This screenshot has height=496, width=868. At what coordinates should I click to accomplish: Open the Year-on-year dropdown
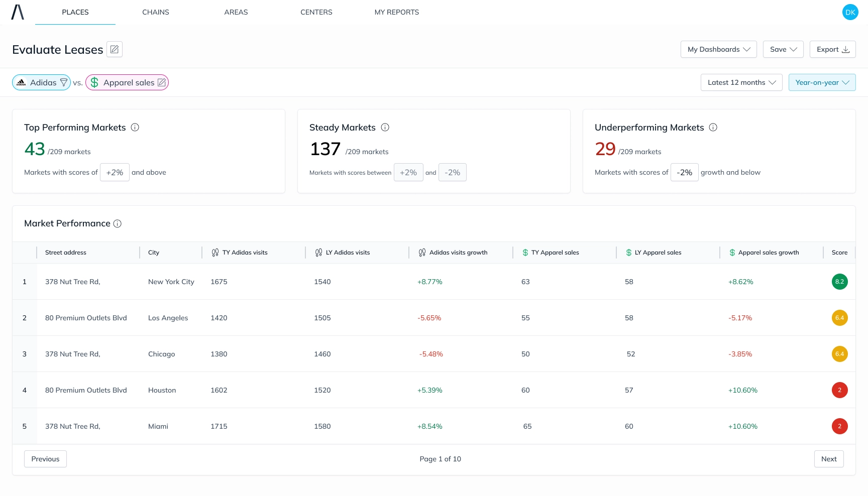tap(822, 82)
